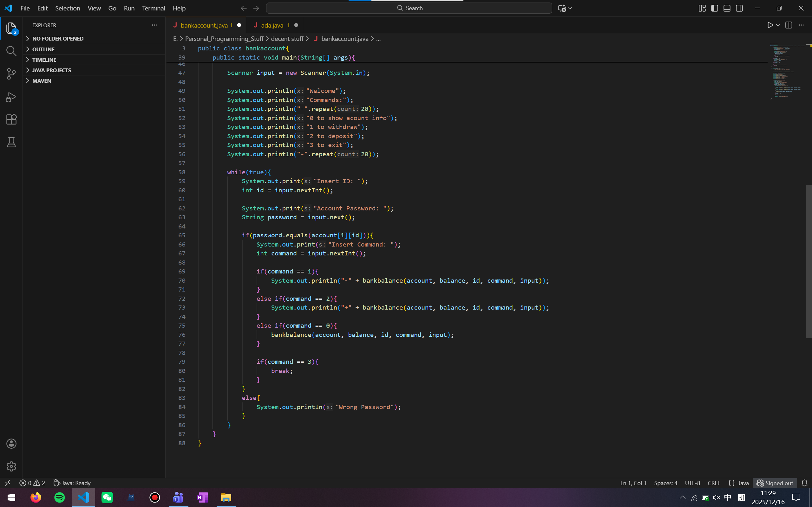Screen dimensions: 812x507
Task: Open the Extensions view
Action: tap(11, 119)
